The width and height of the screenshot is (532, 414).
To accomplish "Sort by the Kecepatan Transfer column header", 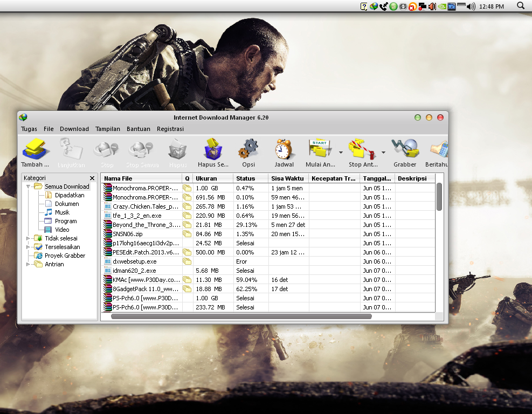I will click(334, 178).
